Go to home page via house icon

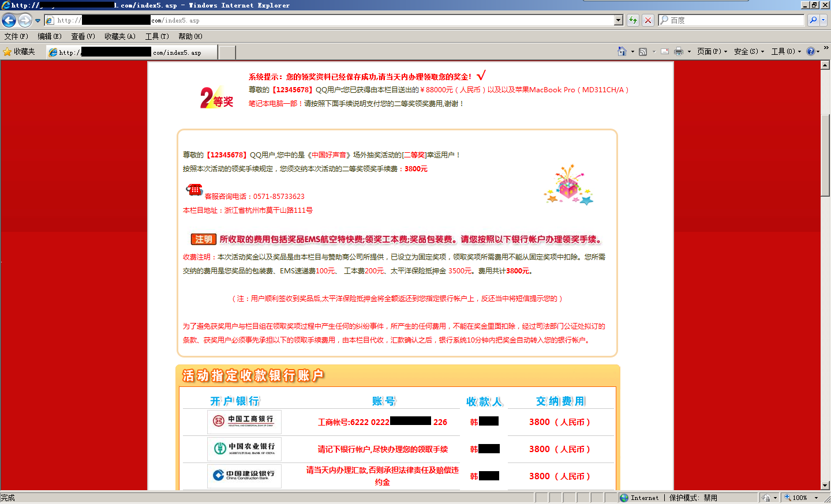click(x=622, y=51)
